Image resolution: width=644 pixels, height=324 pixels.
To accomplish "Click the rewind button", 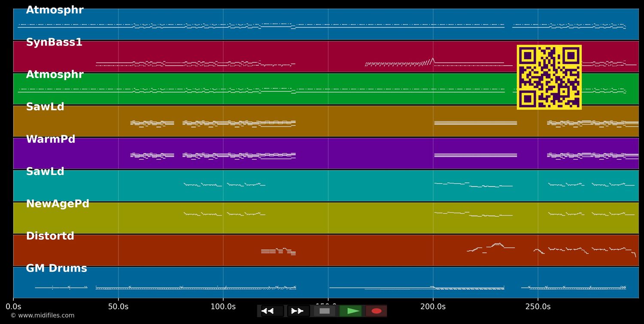I will (x=272, y=311).
